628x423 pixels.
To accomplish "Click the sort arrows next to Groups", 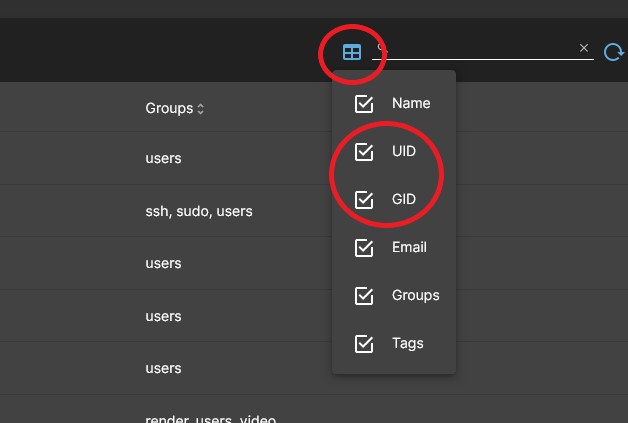I will (200, 108).
